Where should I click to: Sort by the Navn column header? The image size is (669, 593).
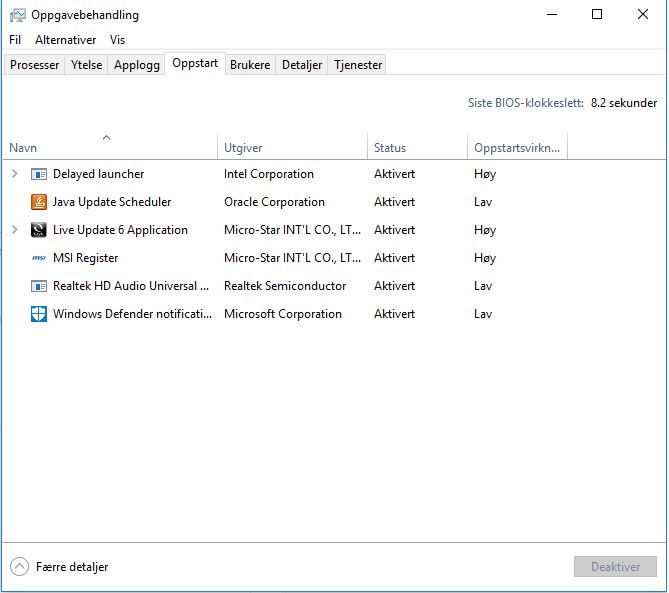pyautogui.click(x=110, y=146)
